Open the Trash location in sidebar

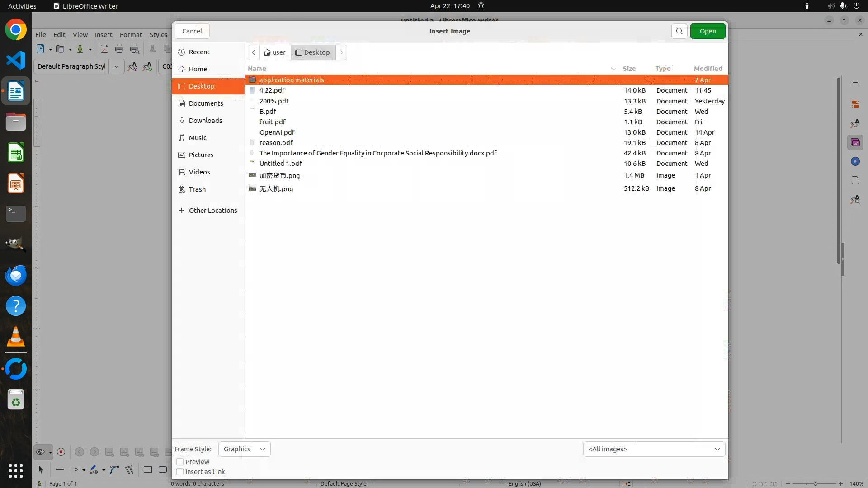point(197,189)
